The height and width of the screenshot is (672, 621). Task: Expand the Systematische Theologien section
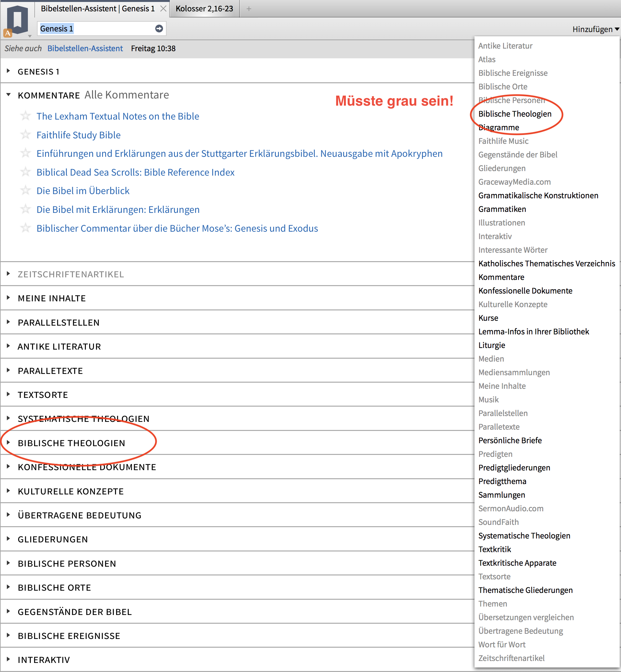pos(8,418)
